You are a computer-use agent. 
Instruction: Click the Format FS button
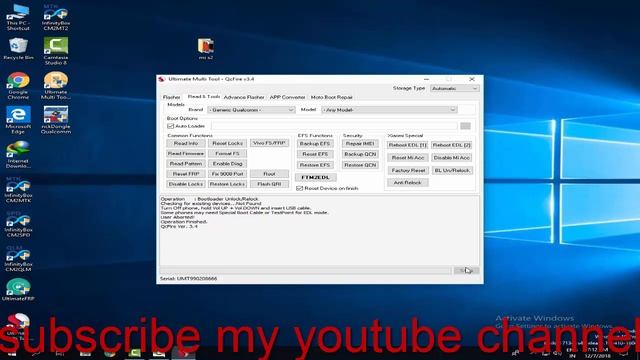point(227,153)
